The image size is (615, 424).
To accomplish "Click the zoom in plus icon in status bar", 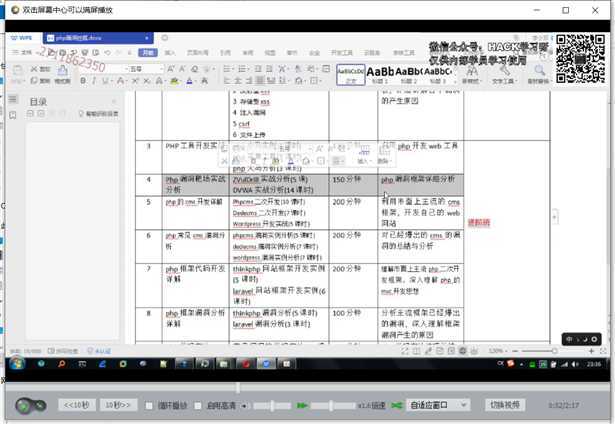I will (591, 351).
